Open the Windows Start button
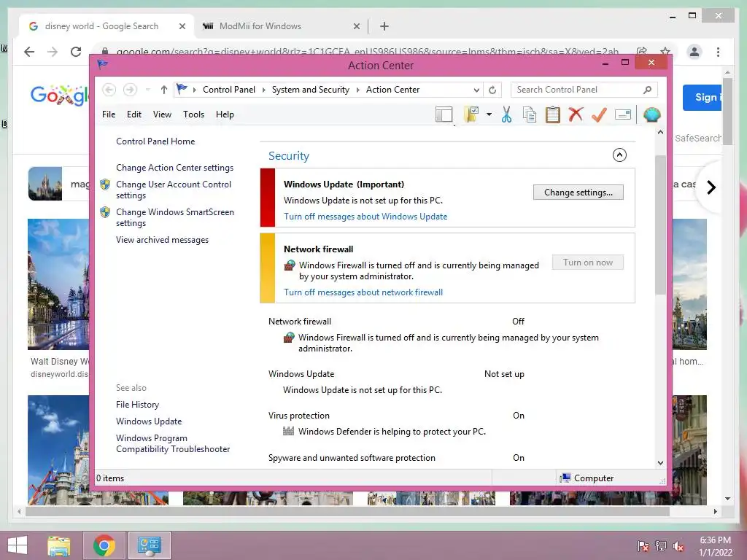Image resolution: width=747 pixels, height=560 pixels. tap(18, 545)
